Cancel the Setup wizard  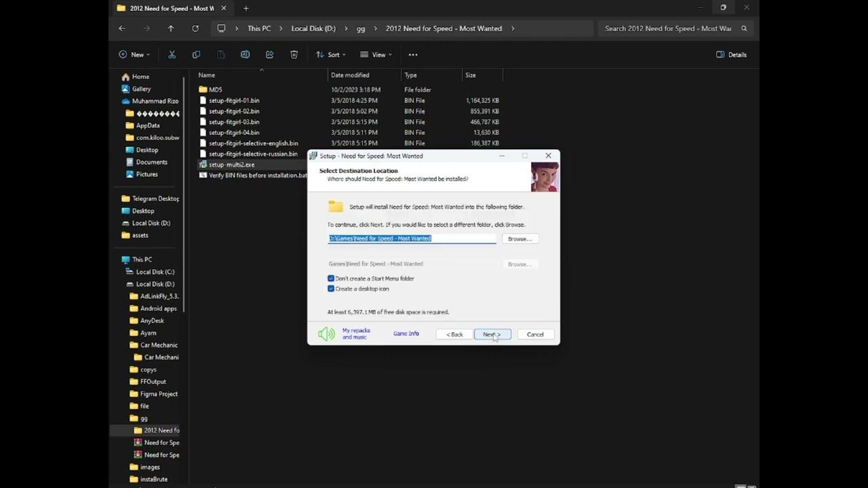pos(535,334)
